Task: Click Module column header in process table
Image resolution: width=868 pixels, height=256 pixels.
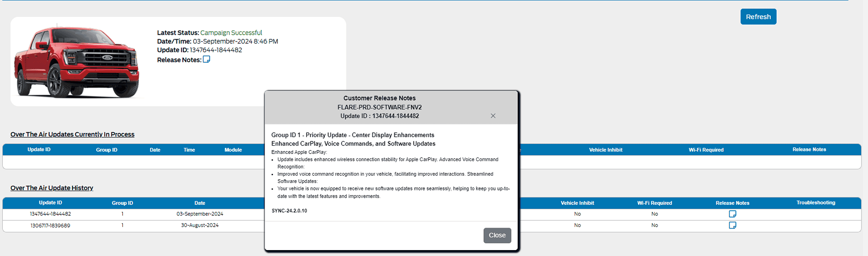Action: (233, 150)
